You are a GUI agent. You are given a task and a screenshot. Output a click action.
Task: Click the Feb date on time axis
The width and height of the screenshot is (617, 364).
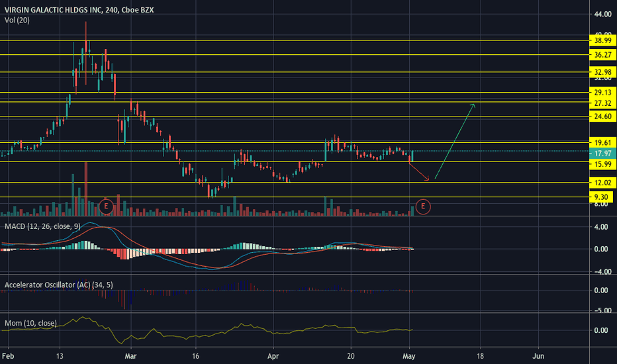tap(8, 356)
